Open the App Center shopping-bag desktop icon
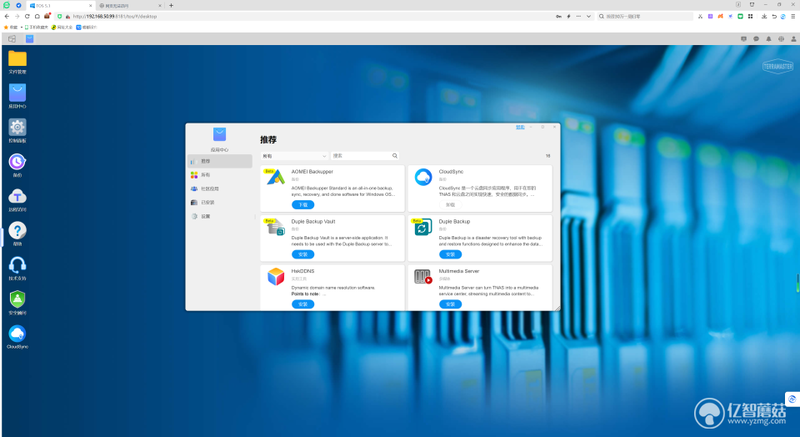Viewport: 800px width, 437px height. [17, 93]
